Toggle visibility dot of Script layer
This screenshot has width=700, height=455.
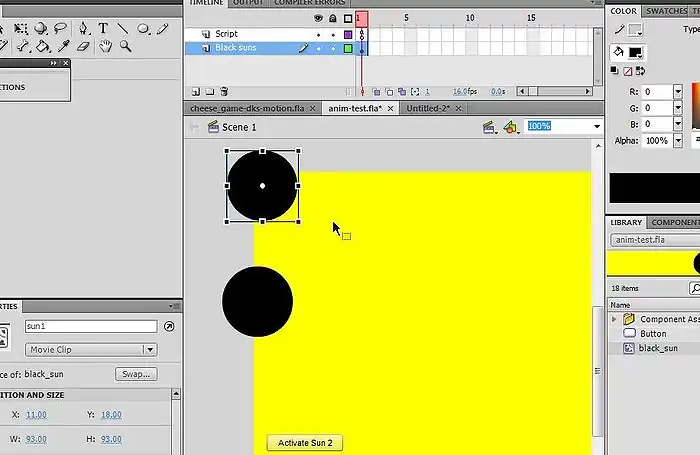(x=319, y=34)
